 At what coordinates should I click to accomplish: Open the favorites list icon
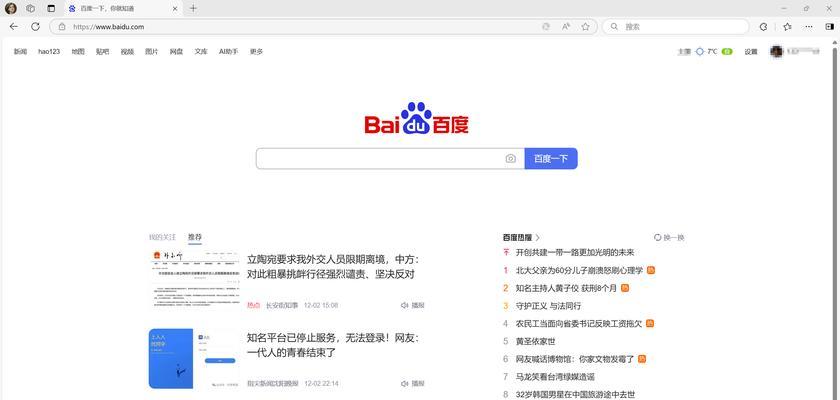(x=787, y=27)
